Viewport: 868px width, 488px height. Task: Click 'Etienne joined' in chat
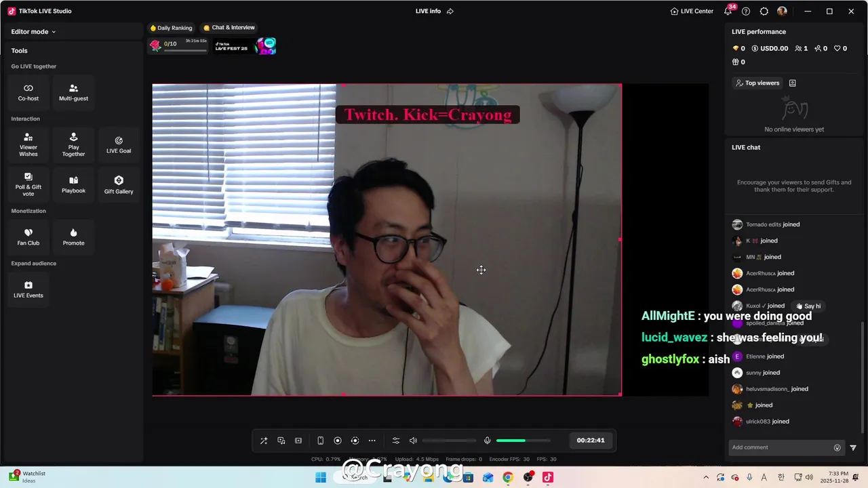[765, 357]
